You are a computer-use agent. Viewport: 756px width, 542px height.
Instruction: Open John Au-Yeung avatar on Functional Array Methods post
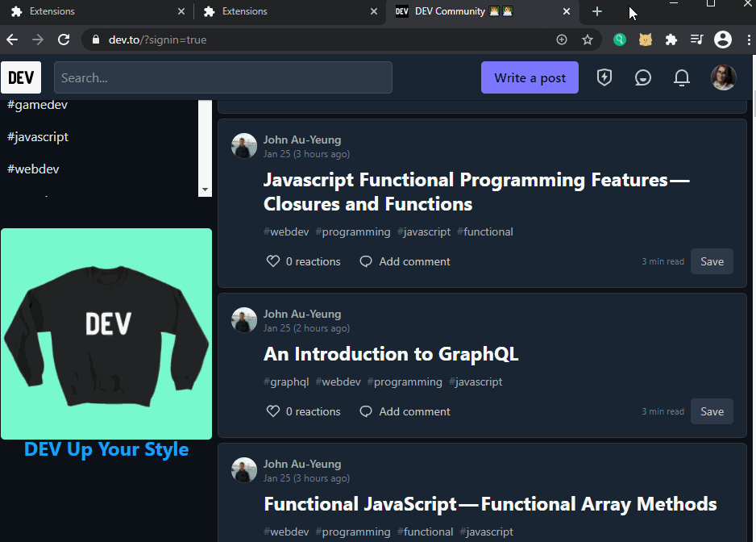tap(244, 470)
